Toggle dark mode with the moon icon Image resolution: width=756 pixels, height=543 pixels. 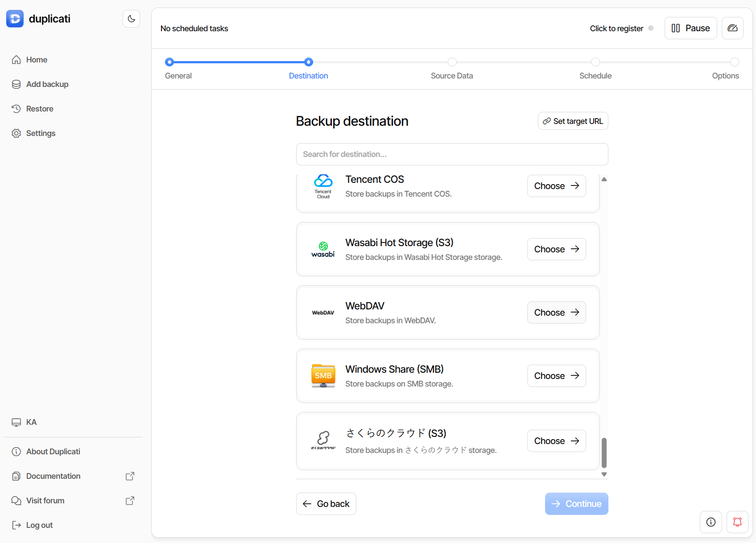coord(131,18)
